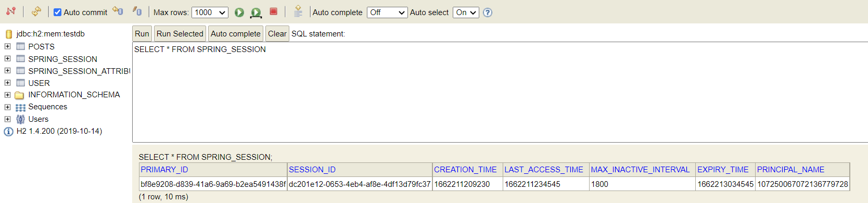Click the SPRING_SESSION_ATTRIBUTES table icon
This screenshot has width=868, height=203.
click(20, 70)
